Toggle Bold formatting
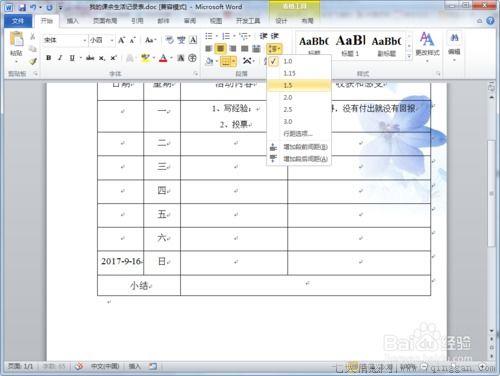500x376 pixels. tap(49, 58)
